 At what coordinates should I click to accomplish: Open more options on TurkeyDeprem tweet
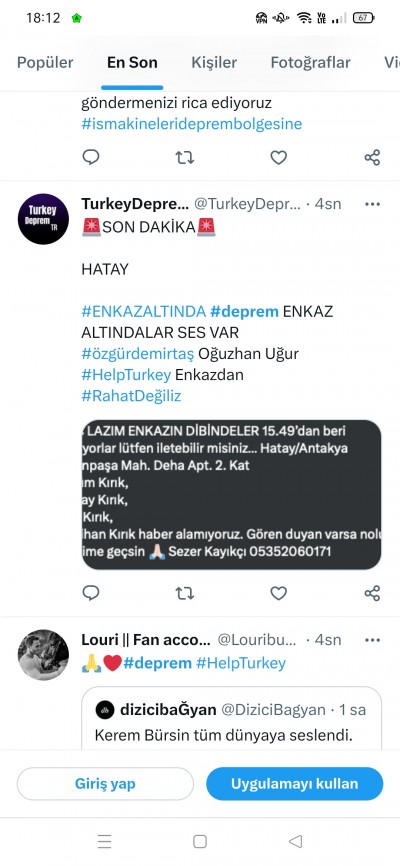(372, 204)
